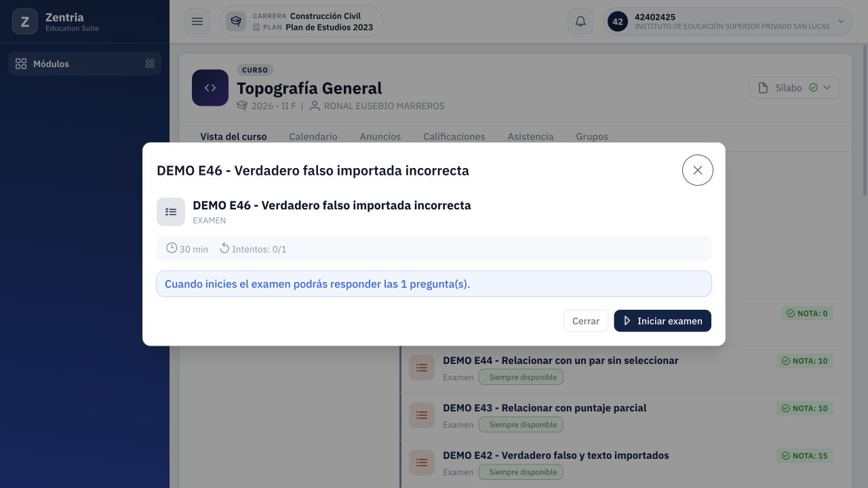Click the DEMO E44 exam icon

[422, 367]
